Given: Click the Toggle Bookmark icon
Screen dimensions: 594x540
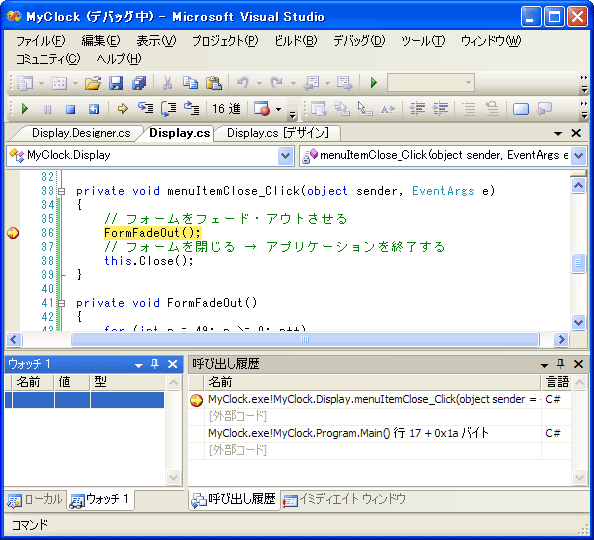Looking at the screenshot, I should point(521,109).
